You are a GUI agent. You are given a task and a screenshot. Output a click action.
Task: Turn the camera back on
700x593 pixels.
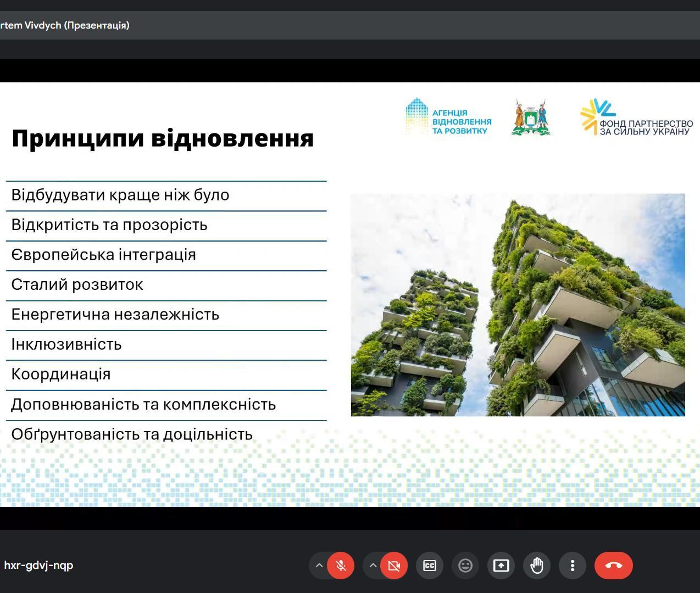[x=393, y=565]
